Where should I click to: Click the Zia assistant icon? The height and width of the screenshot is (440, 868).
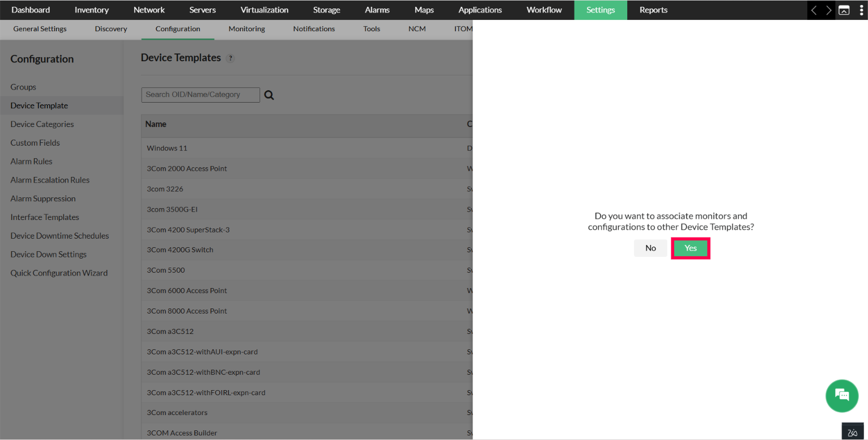pyautogui.click(x=853, y=432)
